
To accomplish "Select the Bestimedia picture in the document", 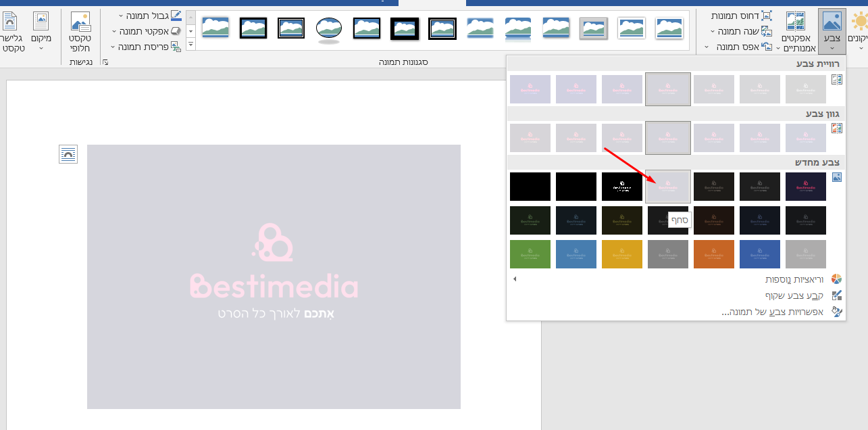I will (274, 277).
